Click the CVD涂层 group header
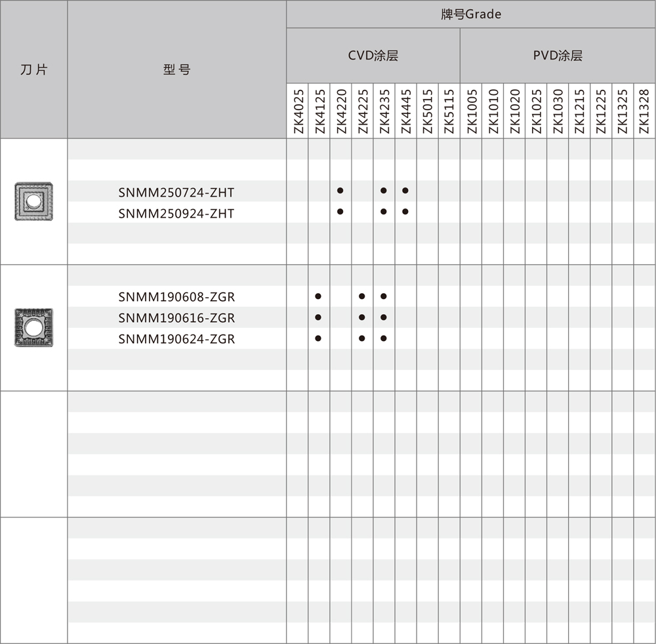 point(373,56)
